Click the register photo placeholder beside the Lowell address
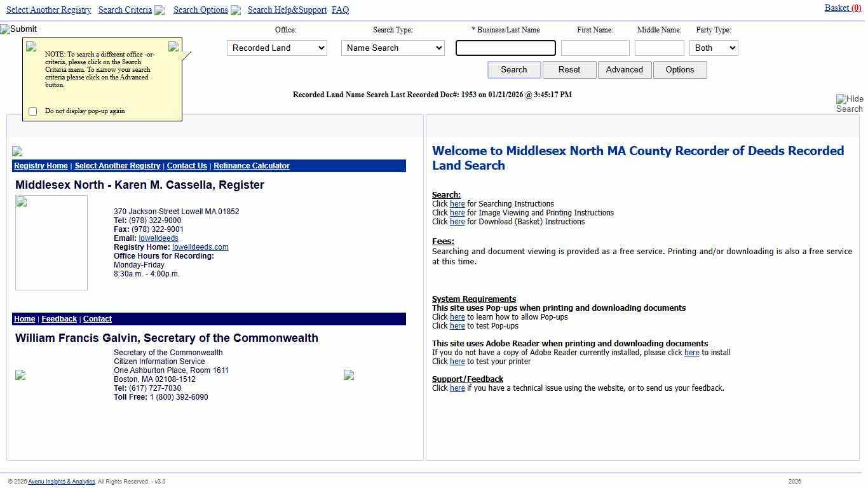The image size is (868, 488). click(x=51, y=242)
